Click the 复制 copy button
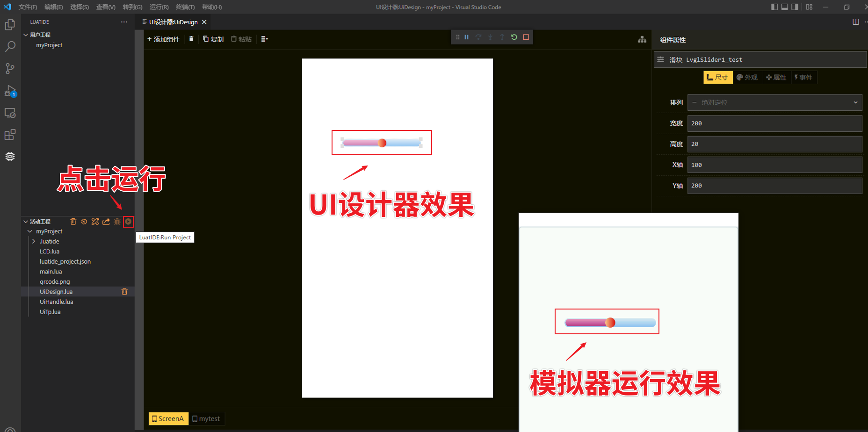 [213, 39]
